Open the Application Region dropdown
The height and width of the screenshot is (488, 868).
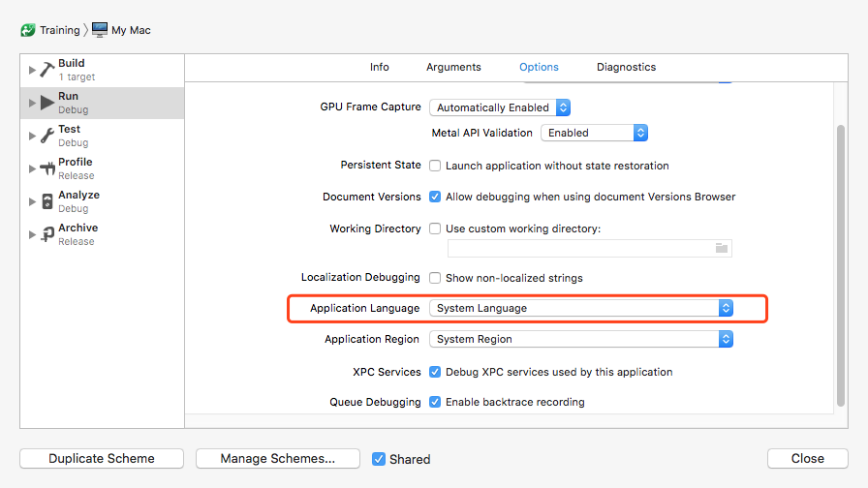click(581, 340)
